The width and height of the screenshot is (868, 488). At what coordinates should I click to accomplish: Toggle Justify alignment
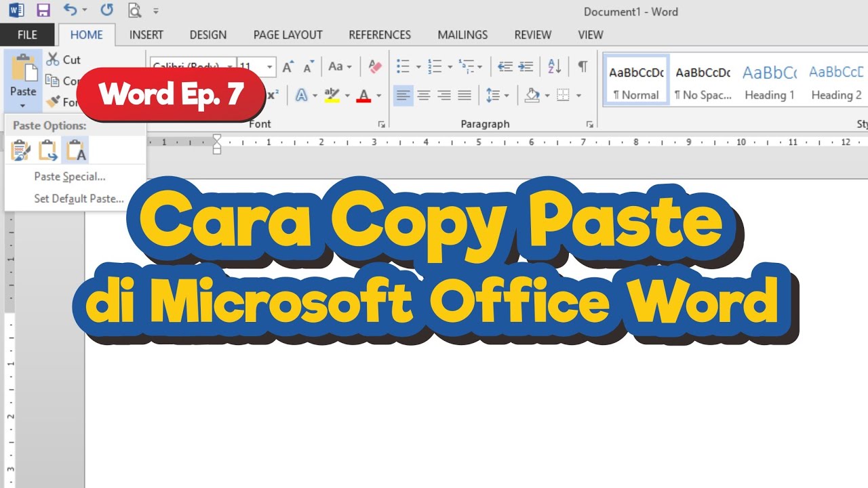pyautogui.click(x=465, y=95)
